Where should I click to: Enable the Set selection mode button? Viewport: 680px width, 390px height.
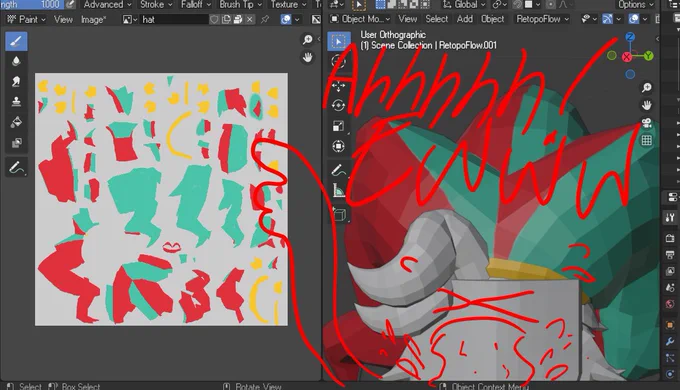[x=380, y=4]
